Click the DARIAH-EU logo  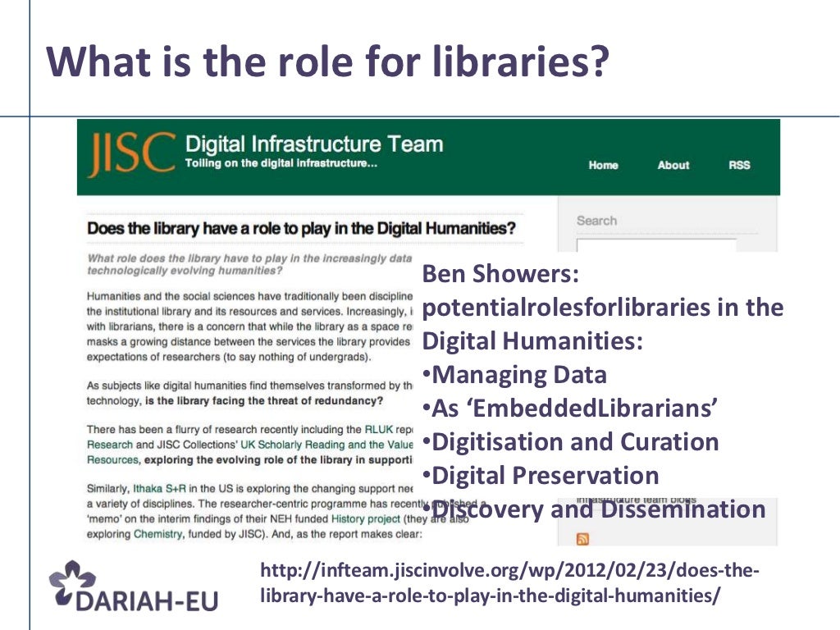(x=134, y=587)
